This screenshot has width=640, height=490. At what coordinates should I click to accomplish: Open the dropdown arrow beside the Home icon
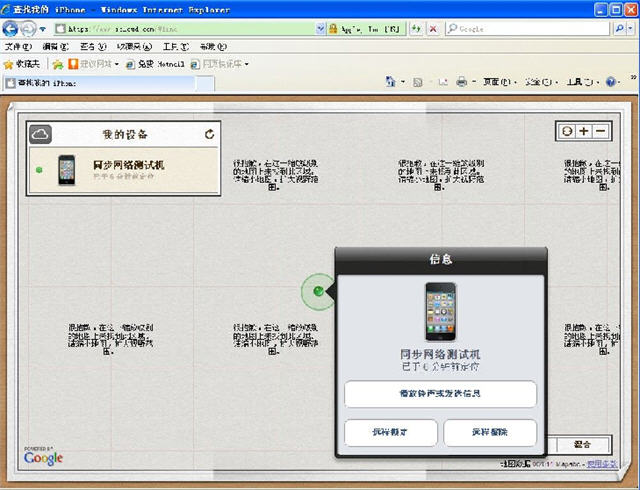click(x=402, y=82)
